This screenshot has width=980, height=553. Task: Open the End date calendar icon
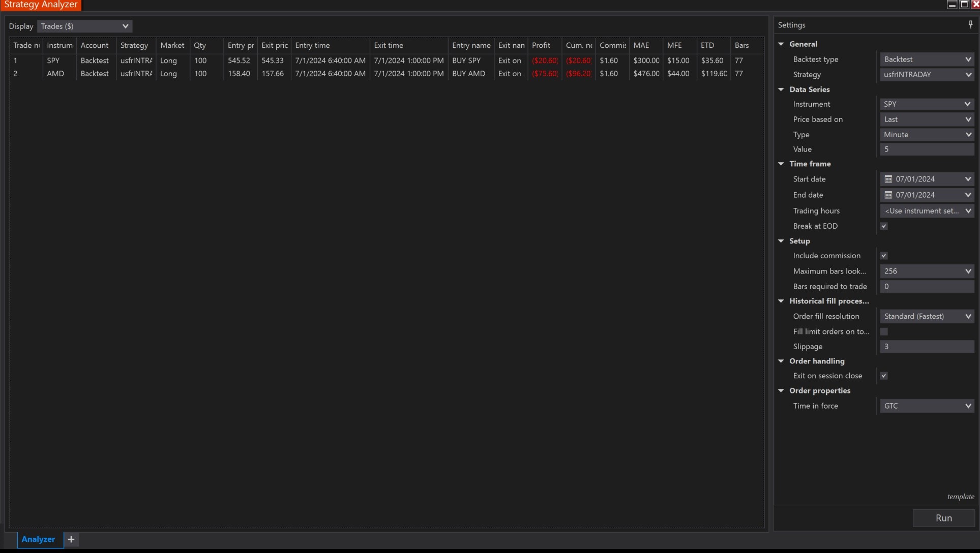[x=888, y=195]
